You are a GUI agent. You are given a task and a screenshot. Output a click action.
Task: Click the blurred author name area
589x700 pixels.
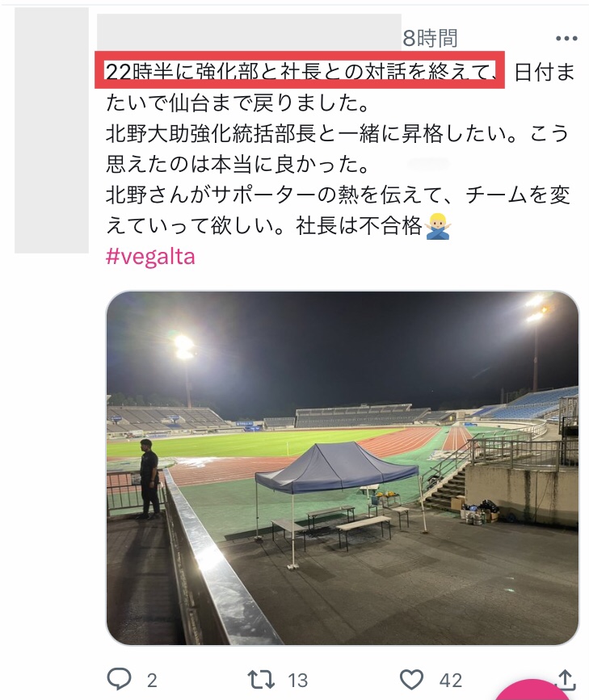(249, 31)
